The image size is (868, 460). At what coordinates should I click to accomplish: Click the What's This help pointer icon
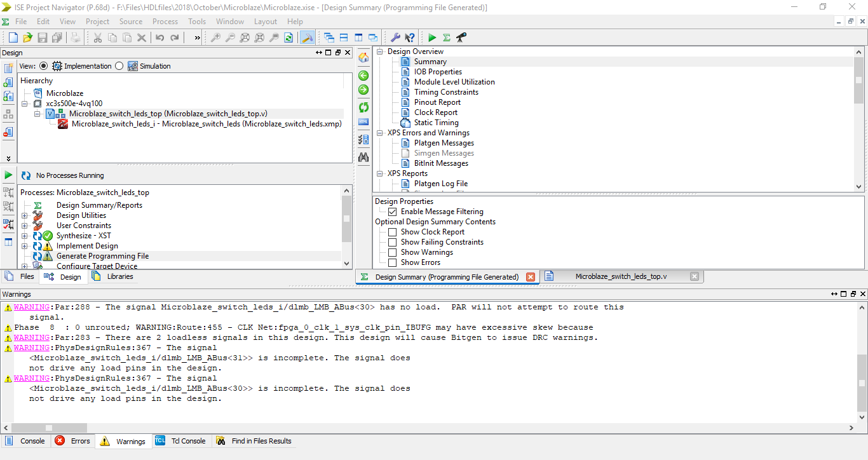pyautogui.click(x=410, y=37)
